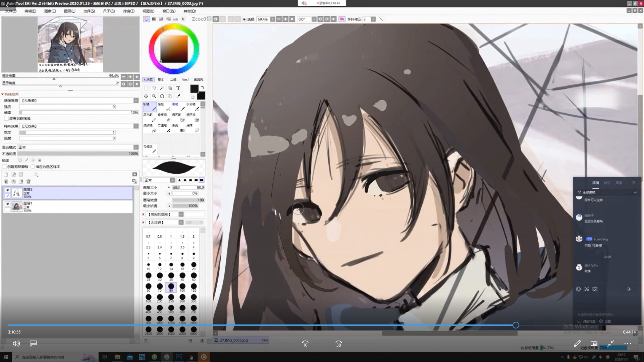The width and height of the screenshot is (644, 362).
Task: Rewind video 10 seconds
Action: (x=305, y=344)
